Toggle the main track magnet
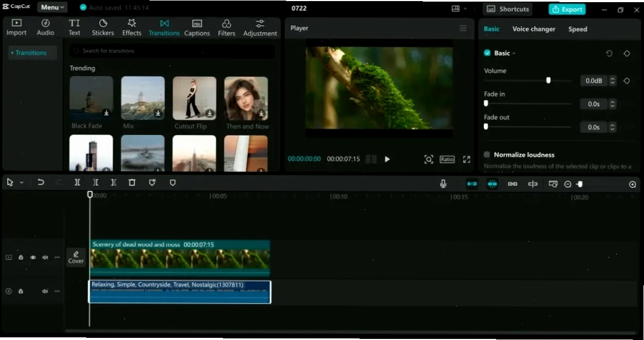644x340 pixels. click(472, 184)
